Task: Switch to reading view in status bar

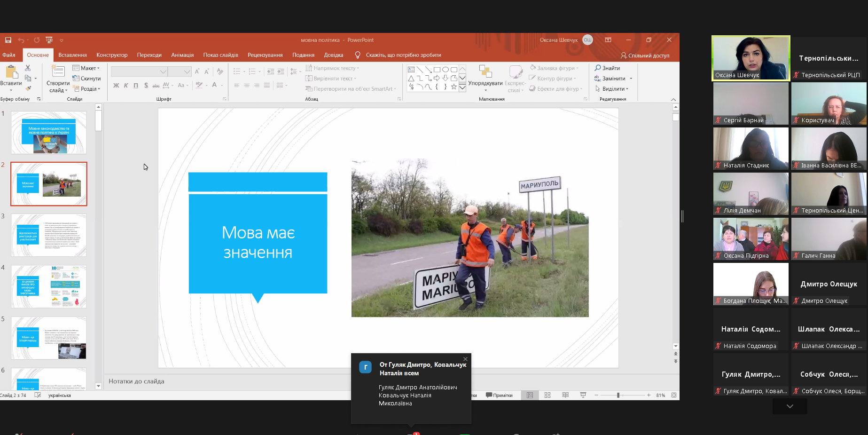Action: tap(565, 395)
